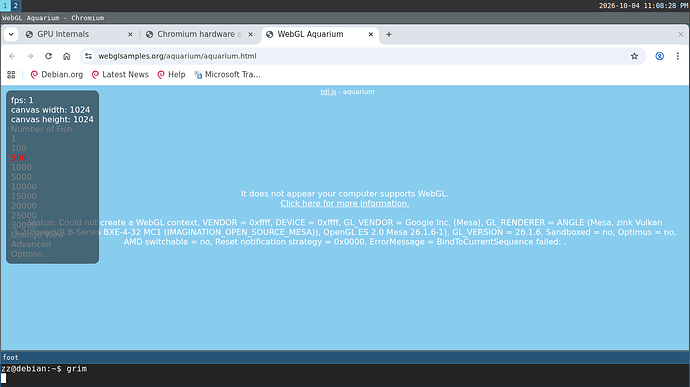The height and width of the screenshot is (387, 690).
Task: Open a new tab with plus button
Action: click(x=389, y=34)
